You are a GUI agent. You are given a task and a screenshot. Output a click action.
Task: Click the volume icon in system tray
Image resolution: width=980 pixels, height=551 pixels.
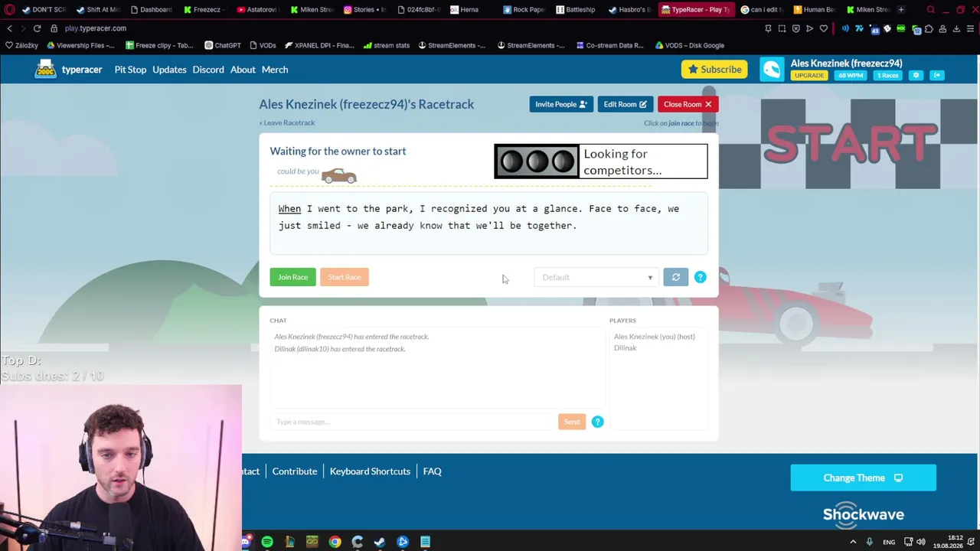pyautogui.click(x=920, y=542)
